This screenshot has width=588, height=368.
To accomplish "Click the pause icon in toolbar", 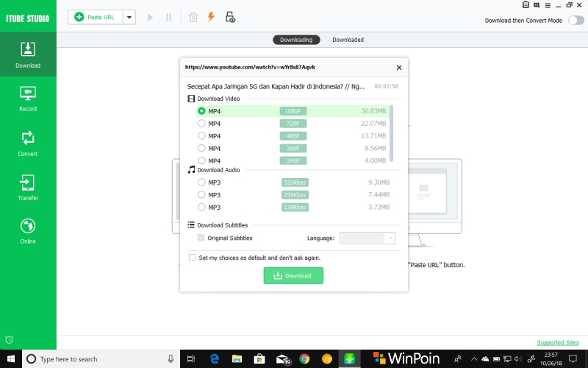I will click(x=169, y=17).
